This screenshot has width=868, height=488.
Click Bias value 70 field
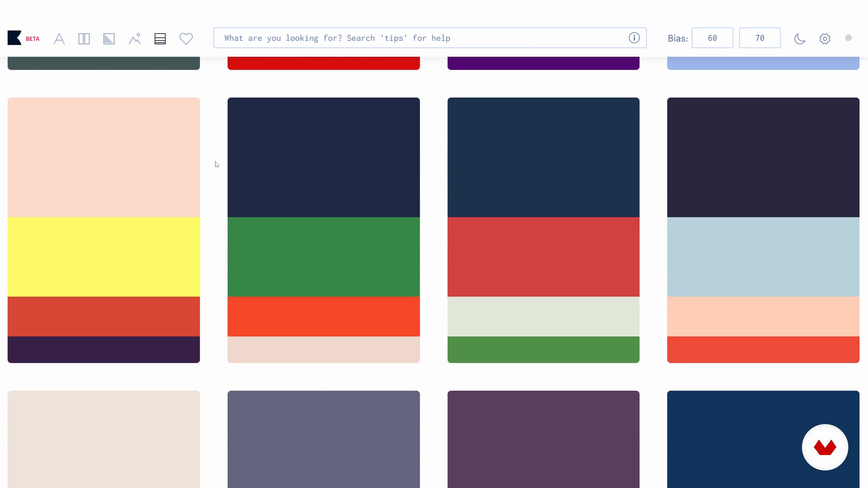point(760,38)
